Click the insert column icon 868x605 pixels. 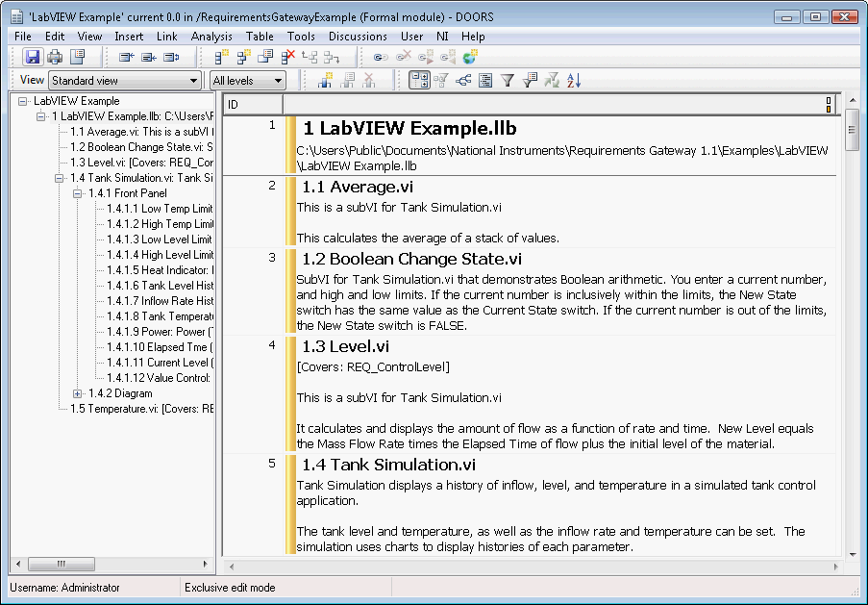coord(325,82)
